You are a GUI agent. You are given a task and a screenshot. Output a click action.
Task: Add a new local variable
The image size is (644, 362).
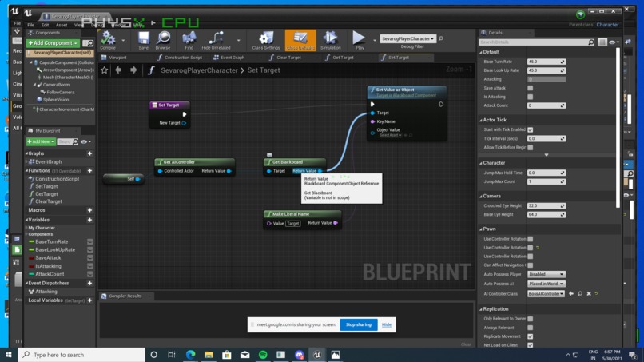coord(90,300)
